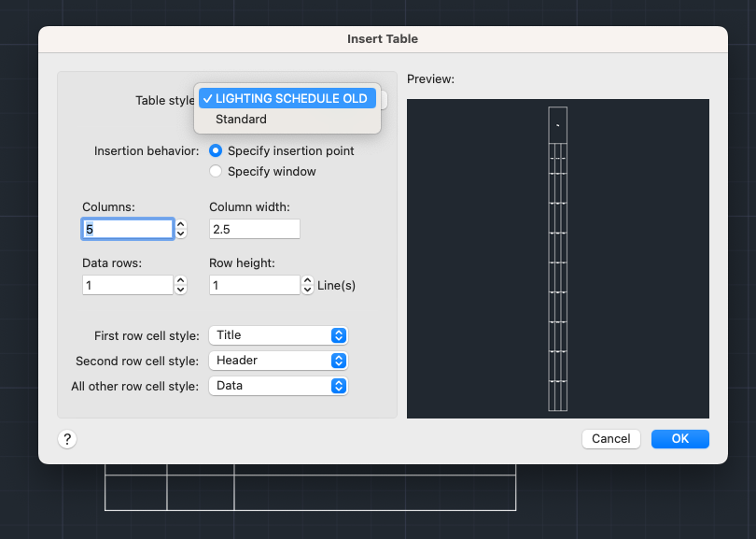Edit the Row height value
756x539 pixels.
tap(254, 284)
